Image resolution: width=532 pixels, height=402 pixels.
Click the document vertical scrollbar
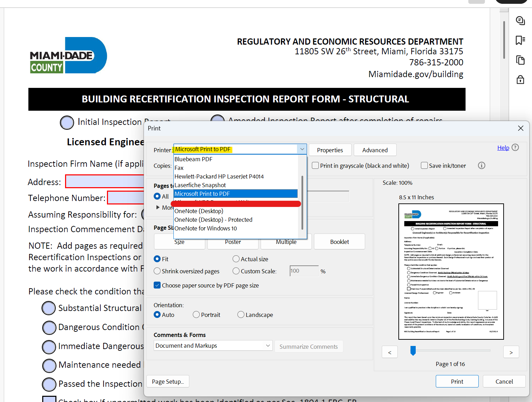point(504,40)
